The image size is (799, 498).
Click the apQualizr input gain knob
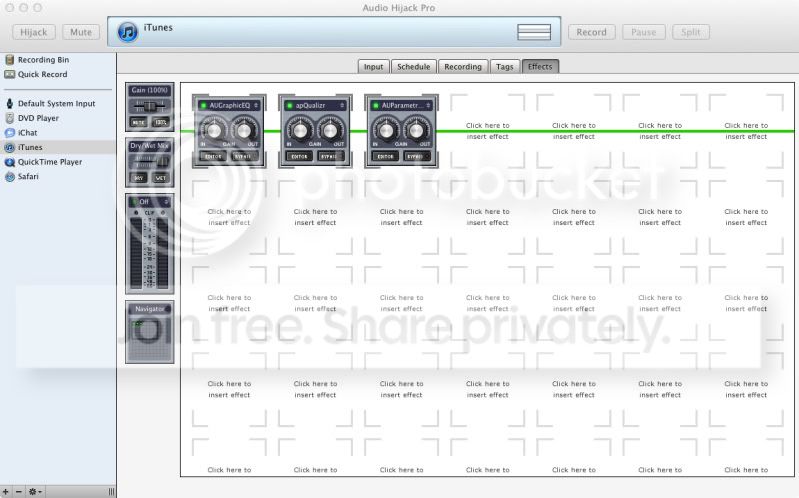pos(300,130)
